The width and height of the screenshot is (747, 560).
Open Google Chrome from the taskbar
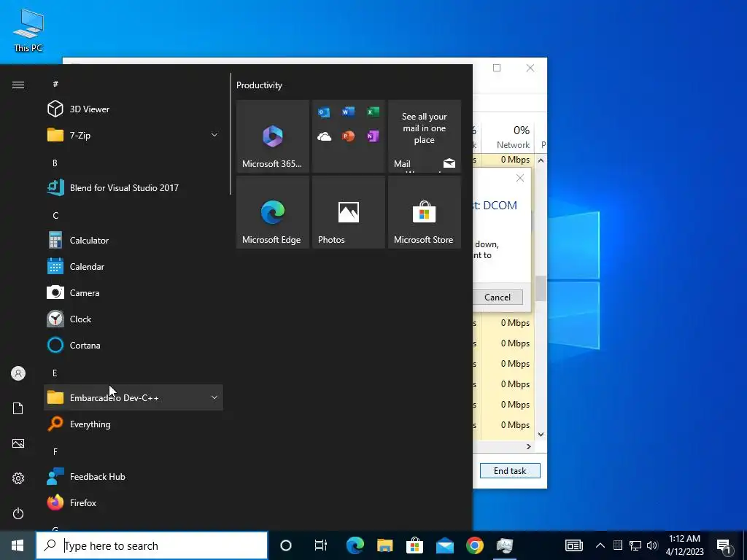pyautogui.click(x=475, y=545)
